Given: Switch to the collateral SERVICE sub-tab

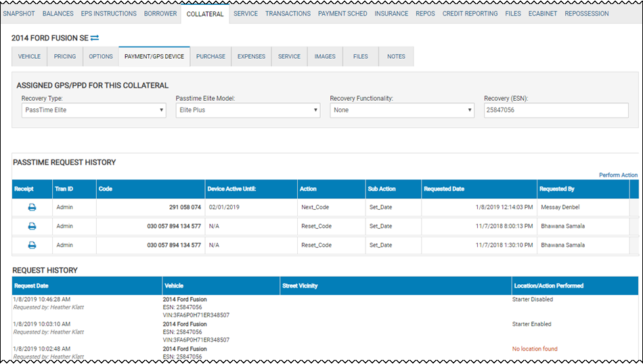Looking at the screenshot, I should point(289,57).
